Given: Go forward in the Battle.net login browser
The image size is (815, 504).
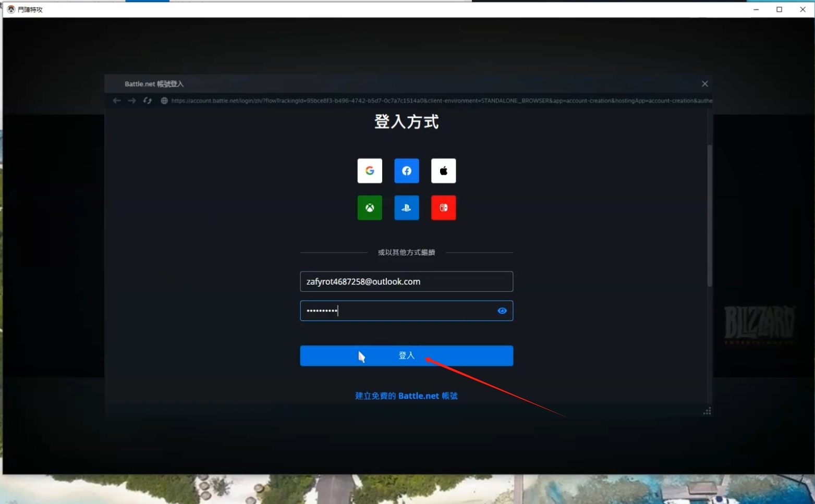Looking at the screenshot, I should [x=132, y=101].
